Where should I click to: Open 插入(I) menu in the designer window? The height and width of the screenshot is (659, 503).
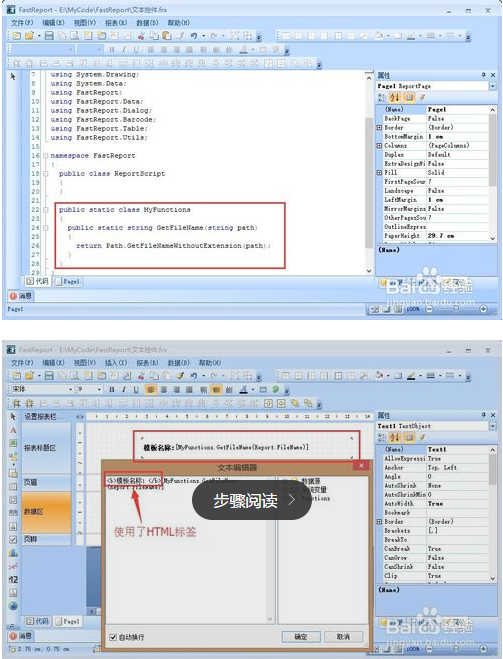116,362
